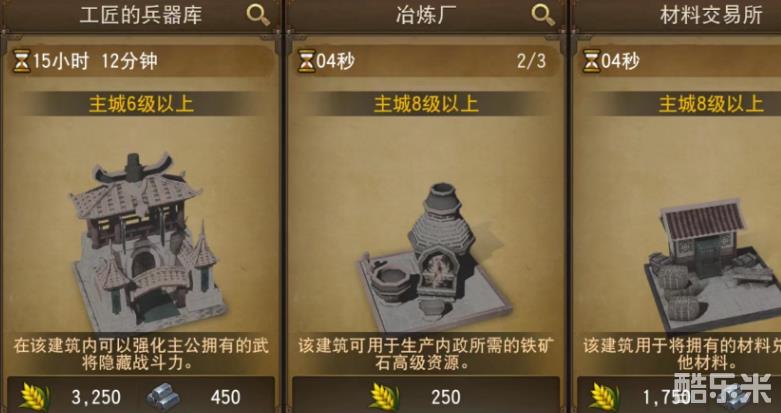The image size is (781, 413).
Task: Open the 材料交易所 title header
Action: 676,15
